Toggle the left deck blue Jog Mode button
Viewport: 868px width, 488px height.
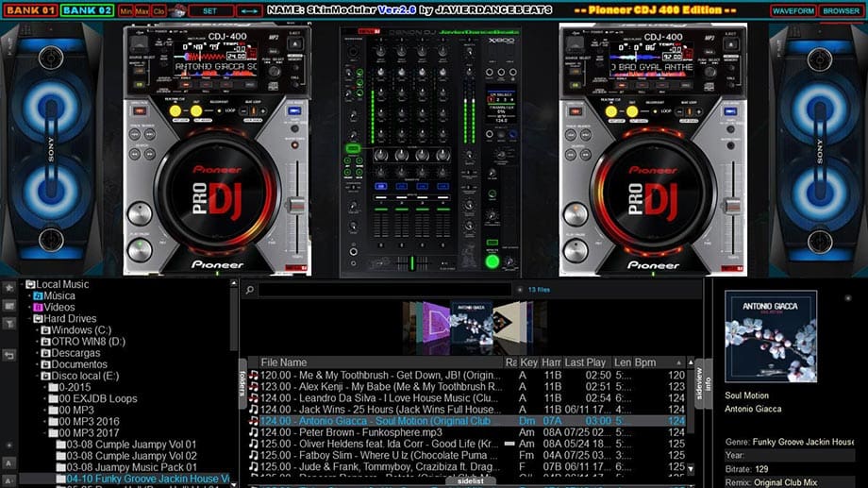295,111
